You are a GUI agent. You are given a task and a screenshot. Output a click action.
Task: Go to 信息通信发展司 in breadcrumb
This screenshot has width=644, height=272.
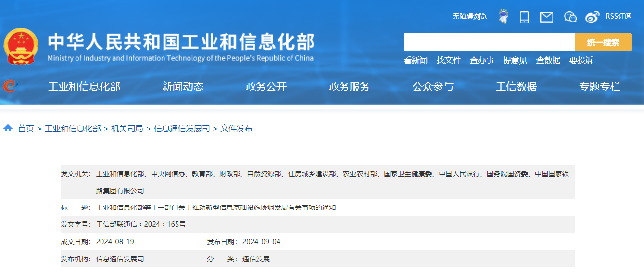[x=182, y=129]
